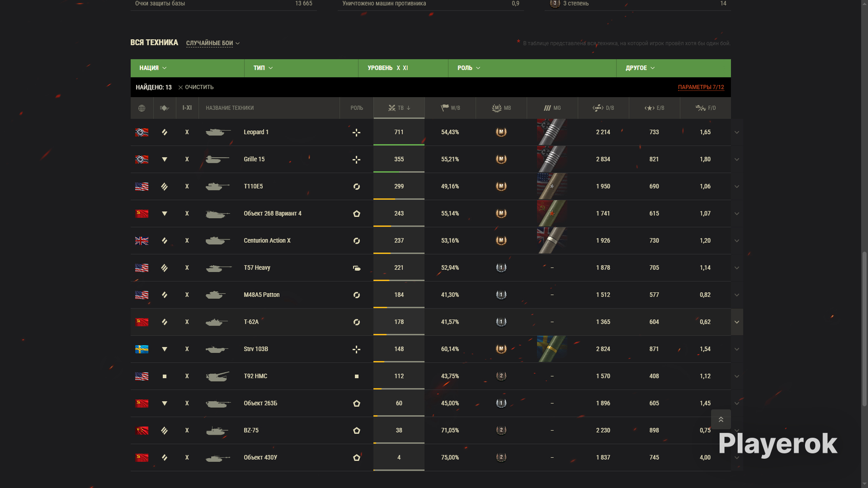The width and height of the screenshot is (868, 488).
Task: Sort by damage per battle D/B column
Action: [x=603, y=108]
